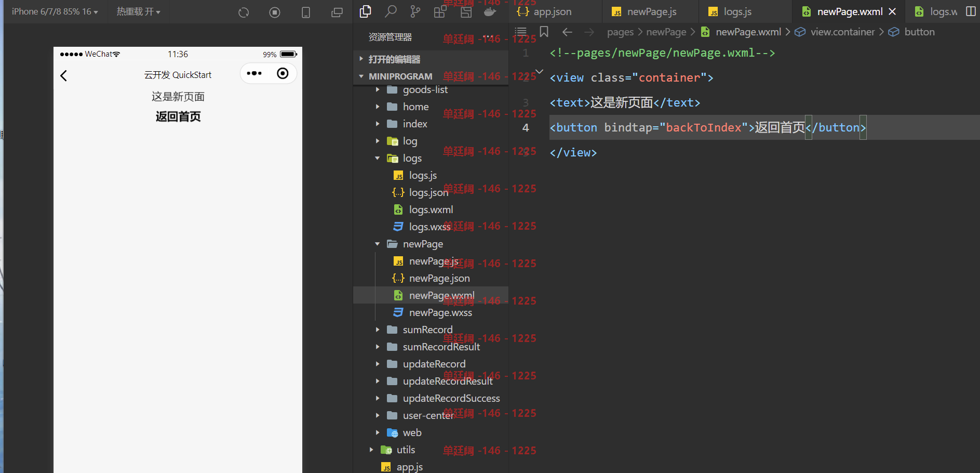Switch to the logs.js tab
This screenshot has width=980, height=473.
coord(745,11)
